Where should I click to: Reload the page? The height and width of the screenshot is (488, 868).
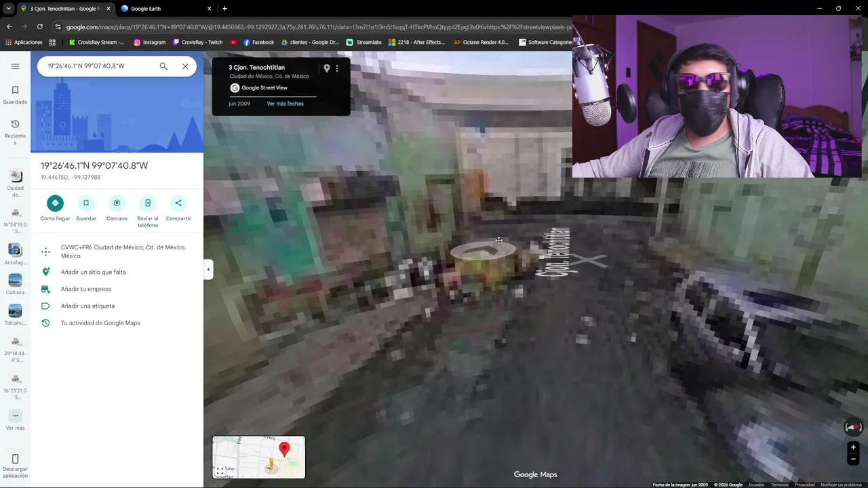[x=40, y=27]
